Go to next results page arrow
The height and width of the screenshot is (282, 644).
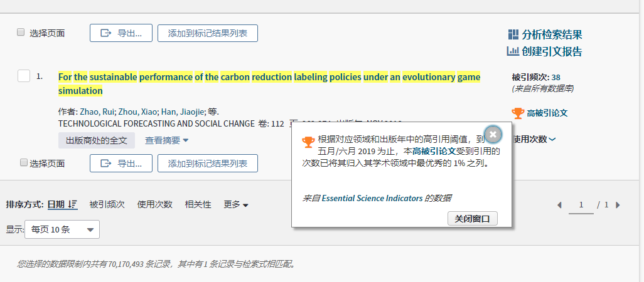(618, 205)
